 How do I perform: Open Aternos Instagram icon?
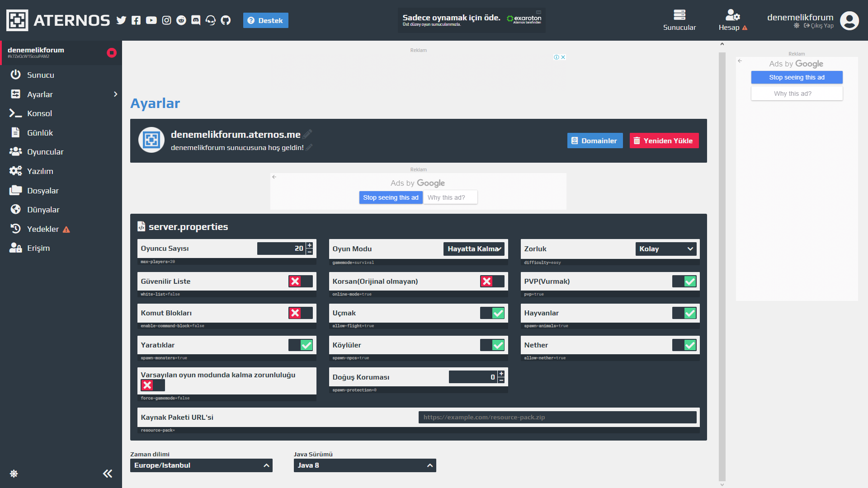click(166, 20)
